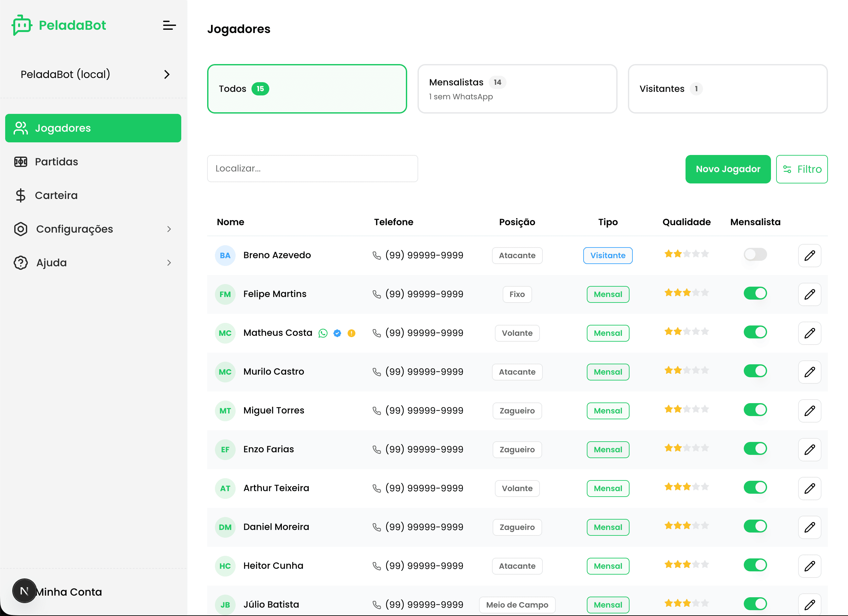Go to Partidas in sidebar
Image resolution: width=848 pixels, height=616 pixels.
coord(93,162)
